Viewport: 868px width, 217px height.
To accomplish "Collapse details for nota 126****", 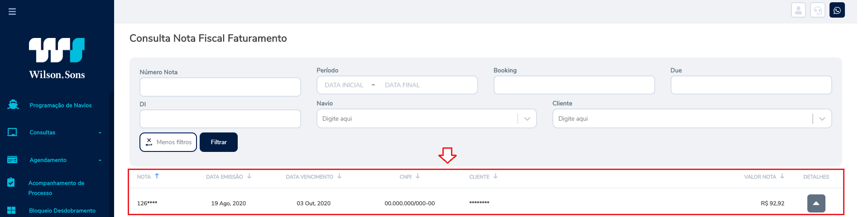I will [x=816, y=203].
